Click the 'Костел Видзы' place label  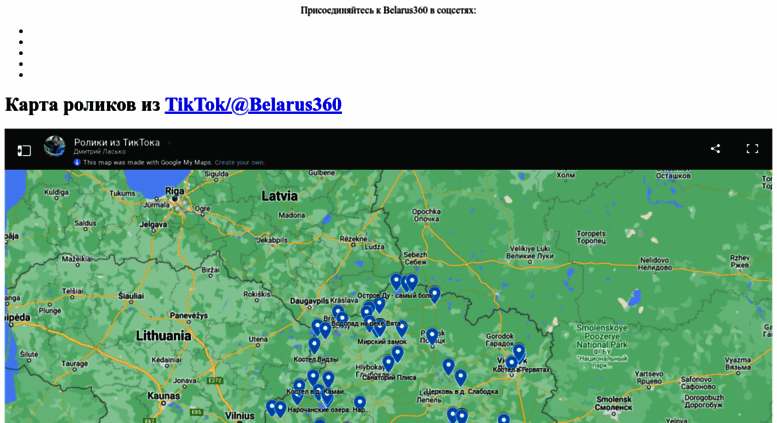pos(316,359)
